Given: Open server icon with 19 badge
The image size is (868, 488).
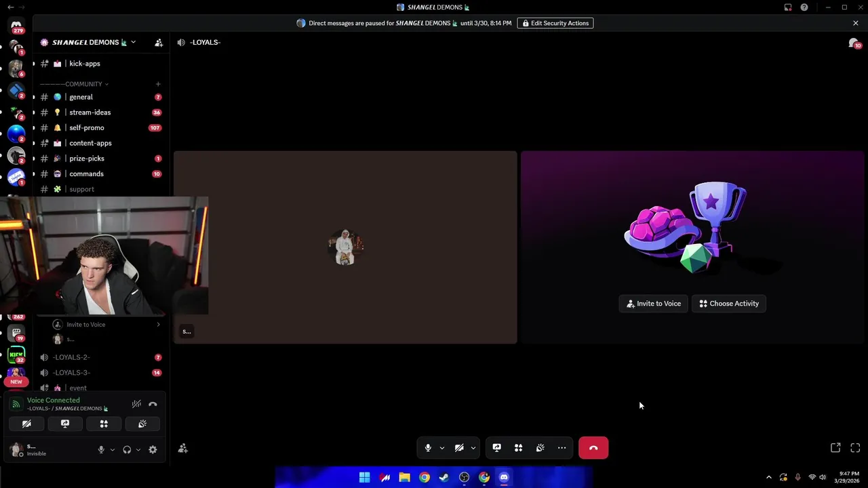Looking at the screenshot, I should (x=16, y=333).
